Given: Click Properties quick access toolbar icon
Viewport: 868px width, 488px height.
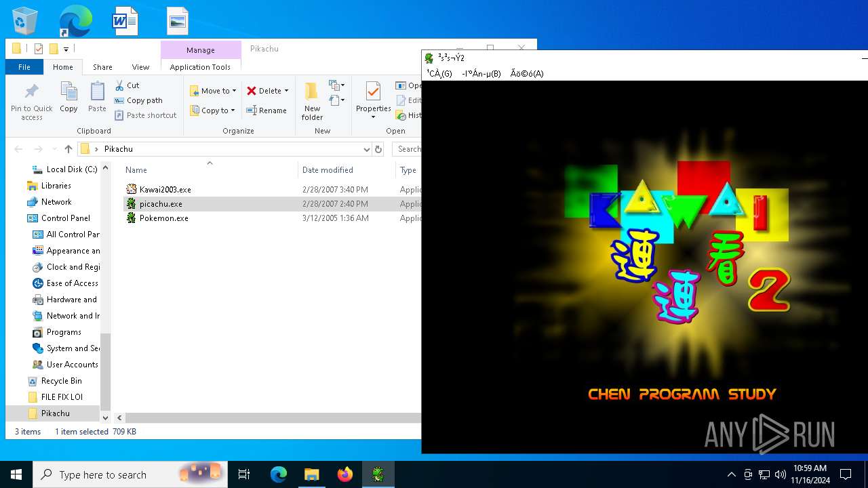Looking at the screenshot, I should (x=39, y=49).
